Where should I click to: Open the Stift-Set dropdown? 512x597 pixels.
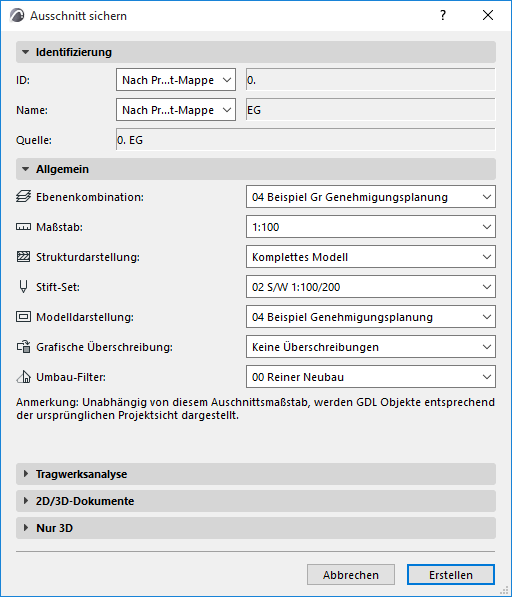click(371, 287)
